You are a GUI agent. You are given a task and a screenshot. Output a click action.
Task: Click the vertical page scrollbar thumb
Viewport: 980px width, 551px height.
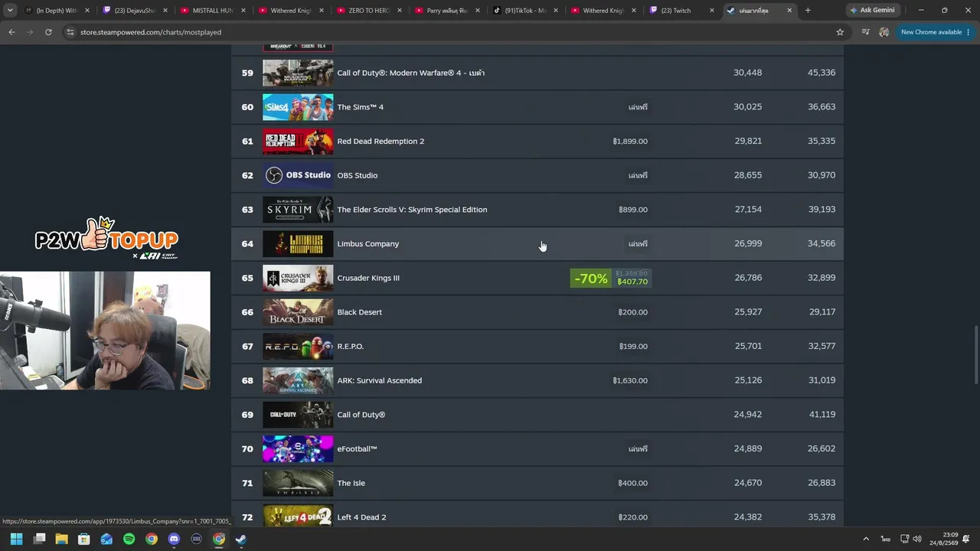point(975,356)
